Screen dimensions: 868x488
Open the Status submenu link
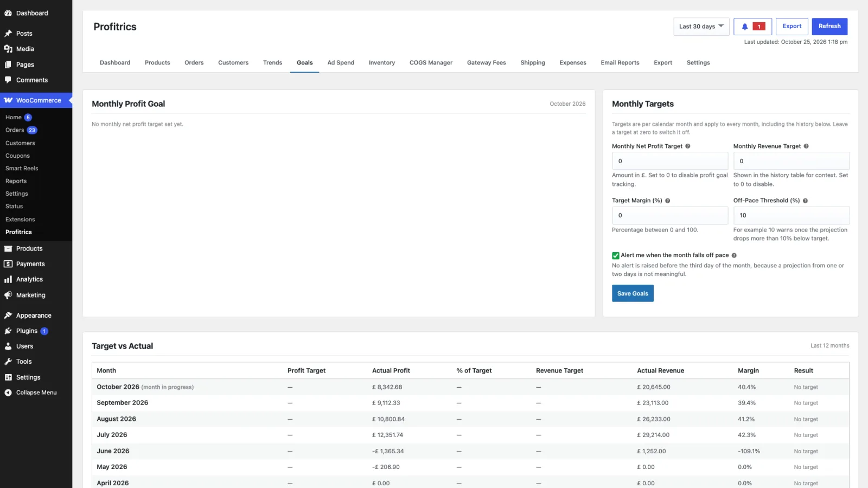(14, 207)
